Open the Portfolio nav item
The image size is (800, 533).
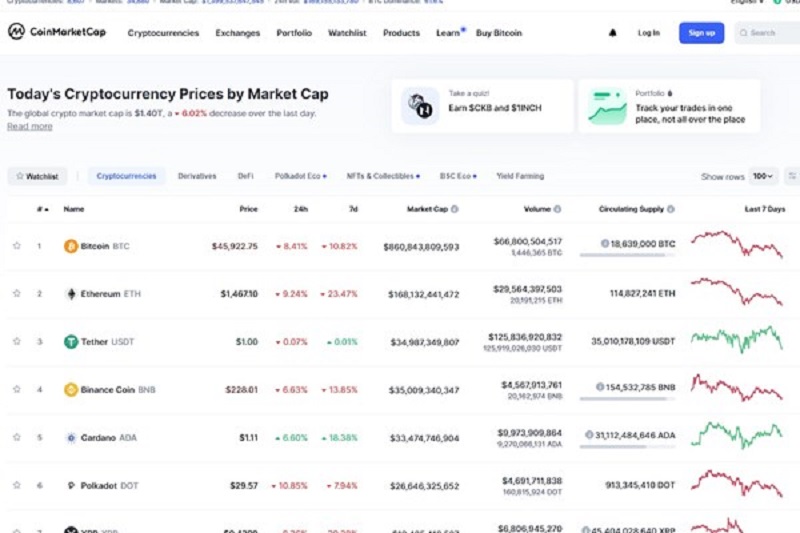[x=294, y=33]
